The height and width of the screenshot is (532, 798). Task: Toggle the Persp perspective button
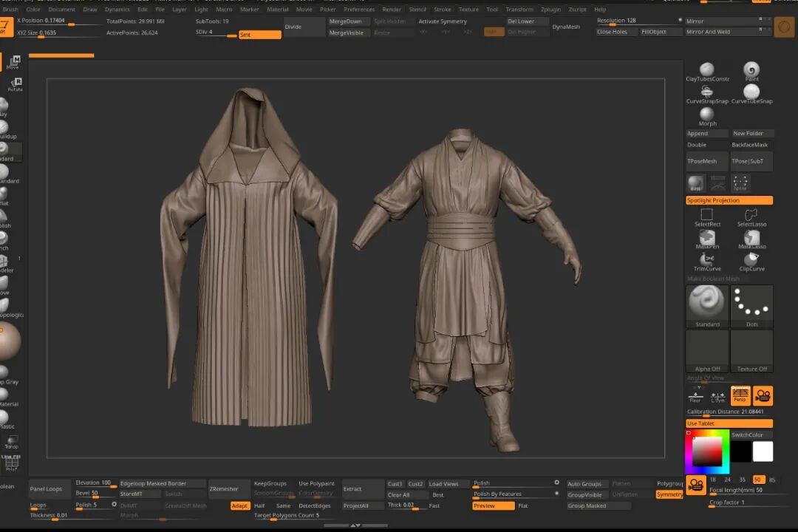pos(740,396)
